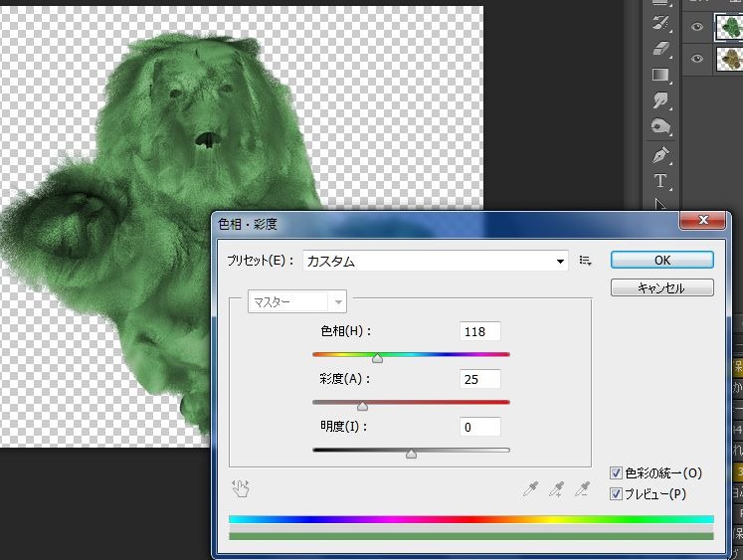The height and width of the screenshot is (560, 743).
Task: Select the Eraser tool
Action: point(659,48)
